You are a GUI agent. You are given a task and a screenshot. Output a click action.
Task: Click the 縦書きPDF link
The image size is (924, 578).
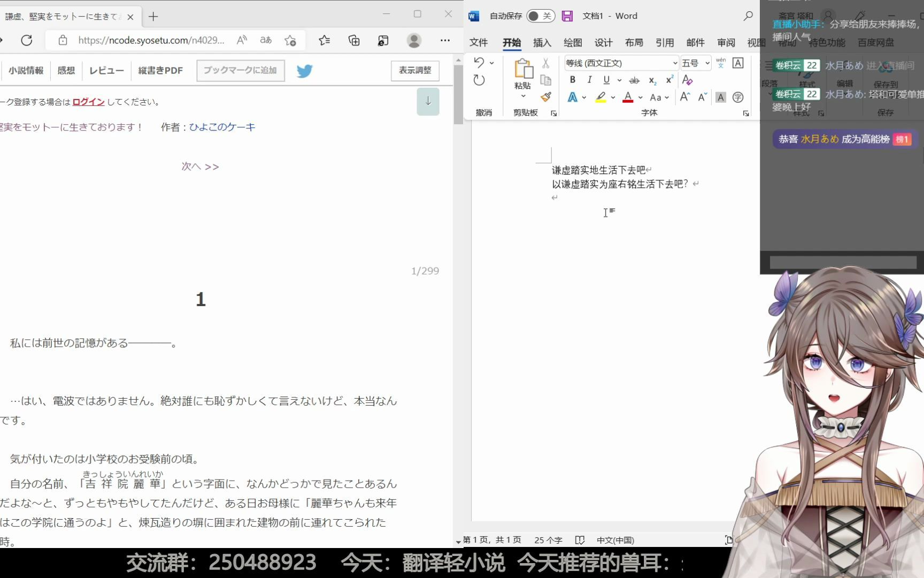160,71
